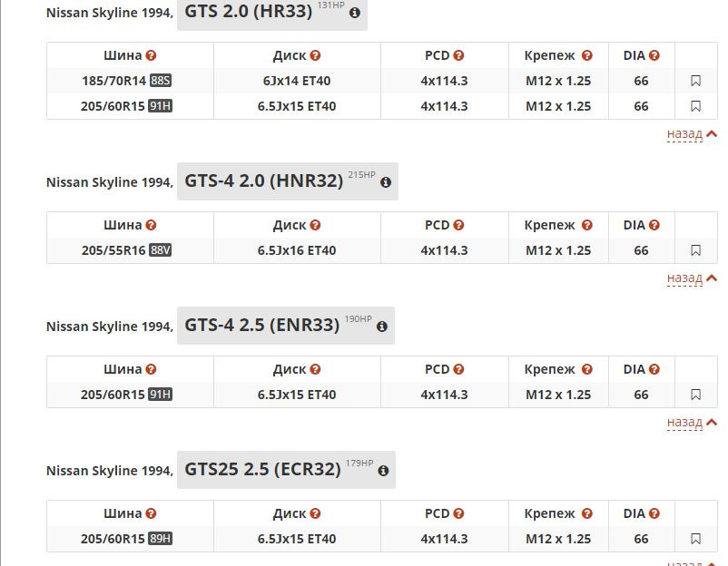Open help icon beside Диск in HNR32 table

point(315,226)
